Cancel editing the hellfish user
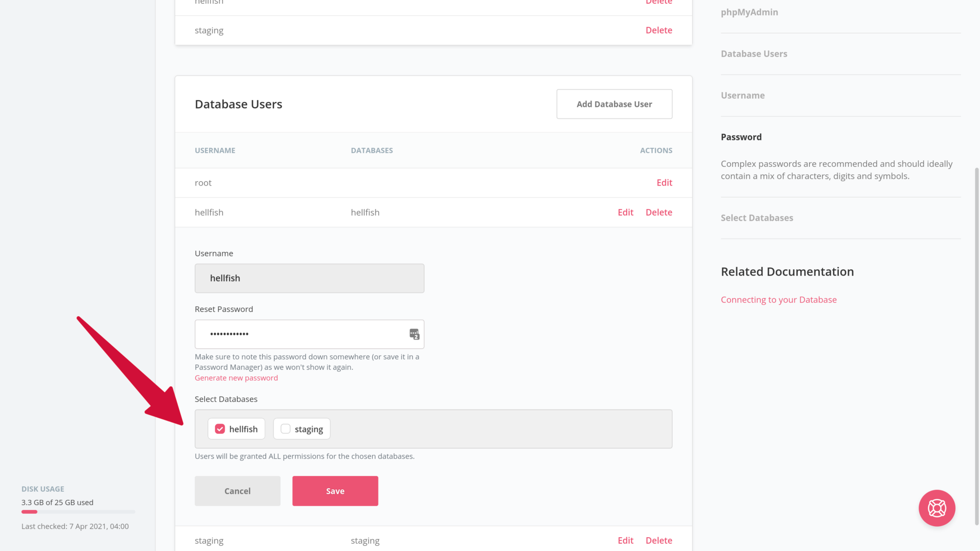 point(237,491)
